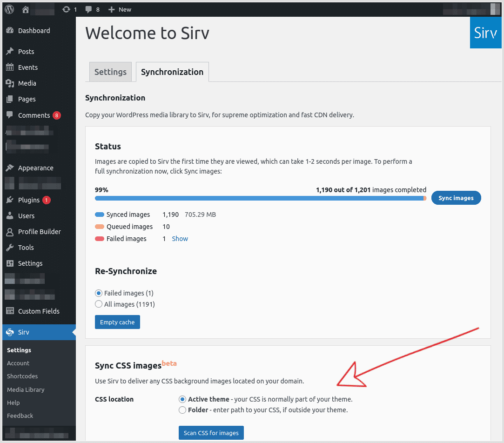Click the Queued images label
Viewport: 504px width, 443px height.
click(129, 227)
